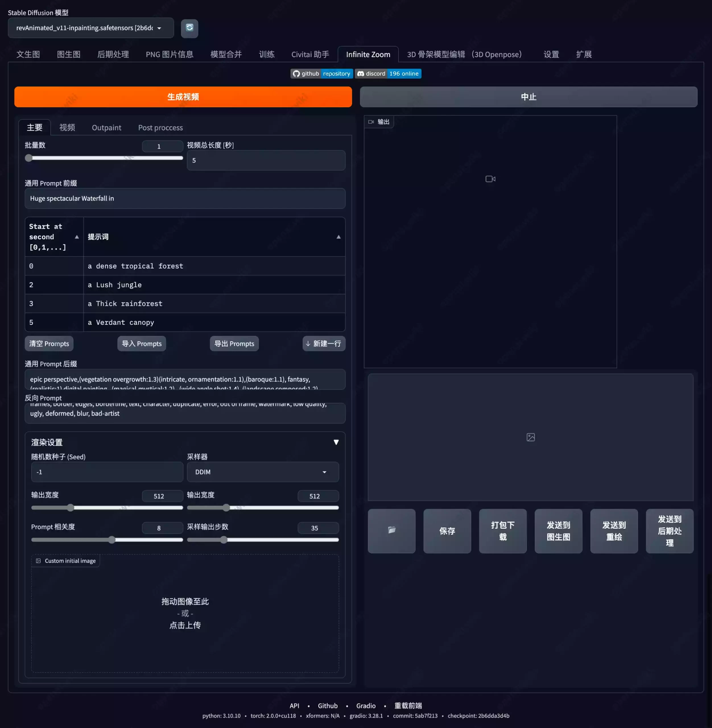Click the 'a Lush jungle' cell
Viewport: 712px width, 728px height.
[x=214, y=285]
